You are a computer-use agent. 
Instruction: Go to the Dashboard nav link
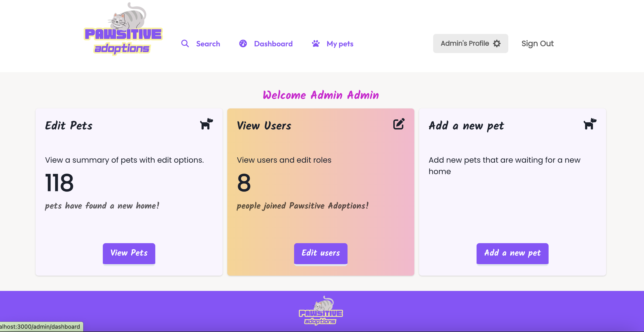pos(266,43)
